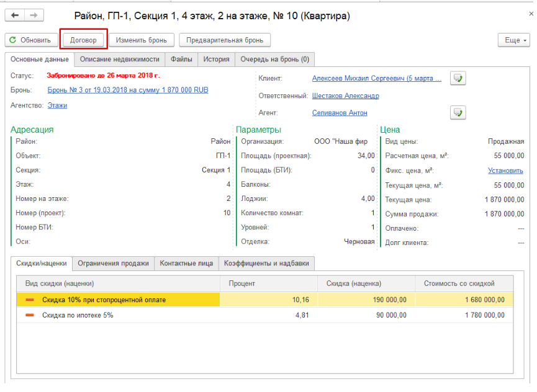Switch to the Описание недвижимости tab
Viewport: 537px width, 392px height.
click(120, 60)
